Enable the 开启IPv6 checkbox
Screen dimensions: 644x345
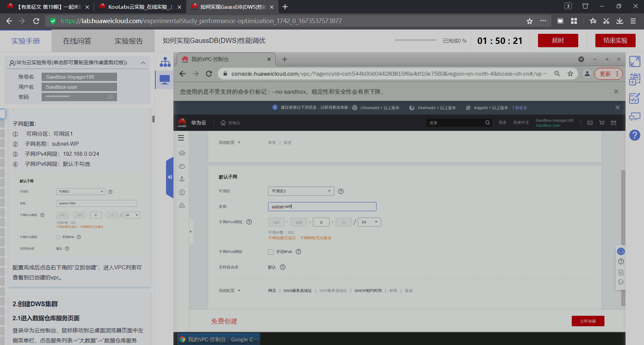point(271,252)
